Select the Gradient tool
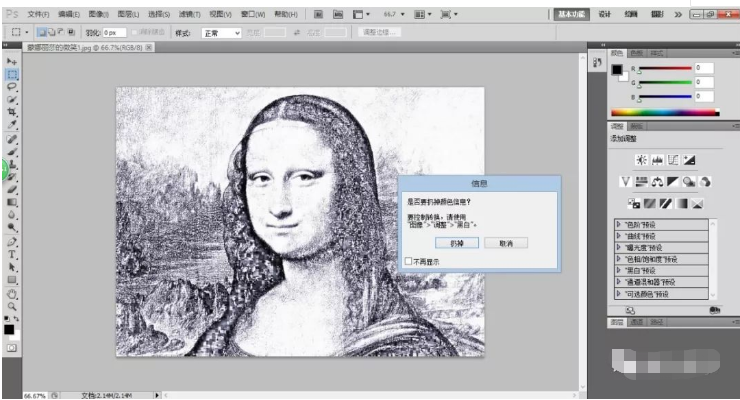Screen dimensions: 740x400 click(x=12, y=202)
